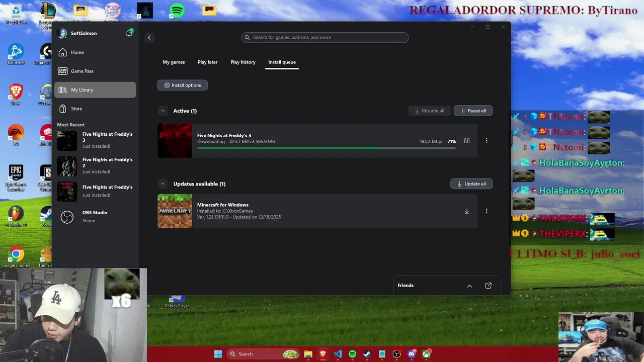Open the notifications bell icon
The image size is (644, 362).
(x=129, y=33)
